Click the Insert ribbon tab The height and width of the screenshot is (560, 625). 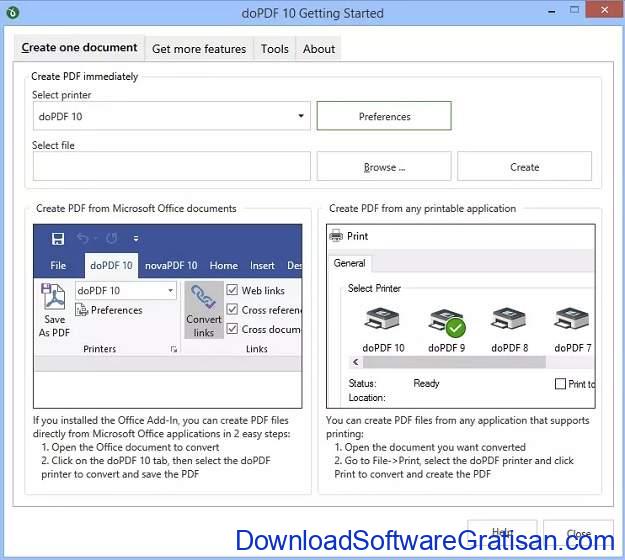pos(262,265)
